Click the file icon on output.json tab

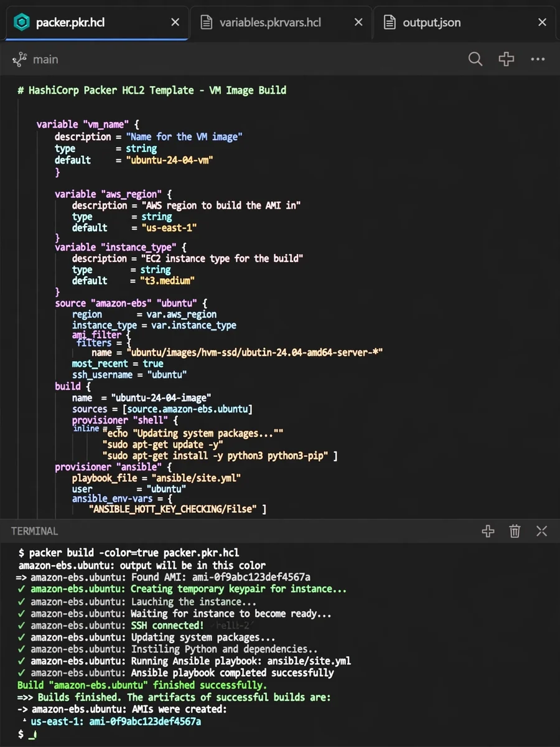point(390,22)
